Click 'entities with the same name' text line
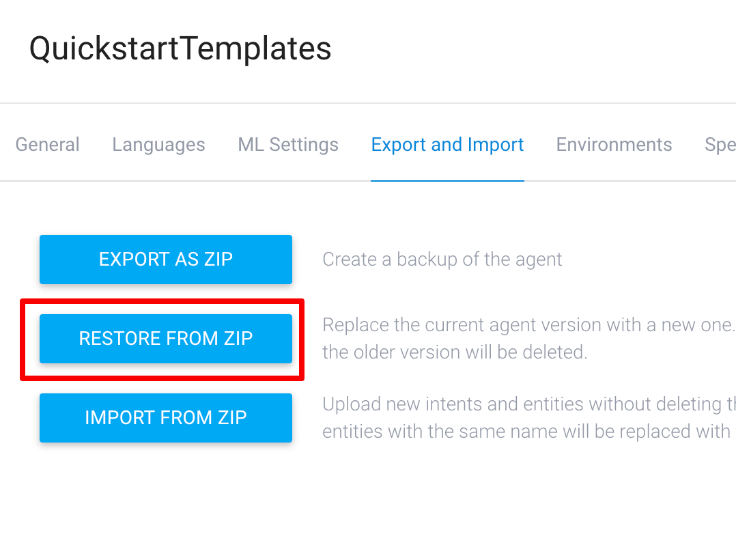This screenshot has width=736, height=560. point(529,432)
